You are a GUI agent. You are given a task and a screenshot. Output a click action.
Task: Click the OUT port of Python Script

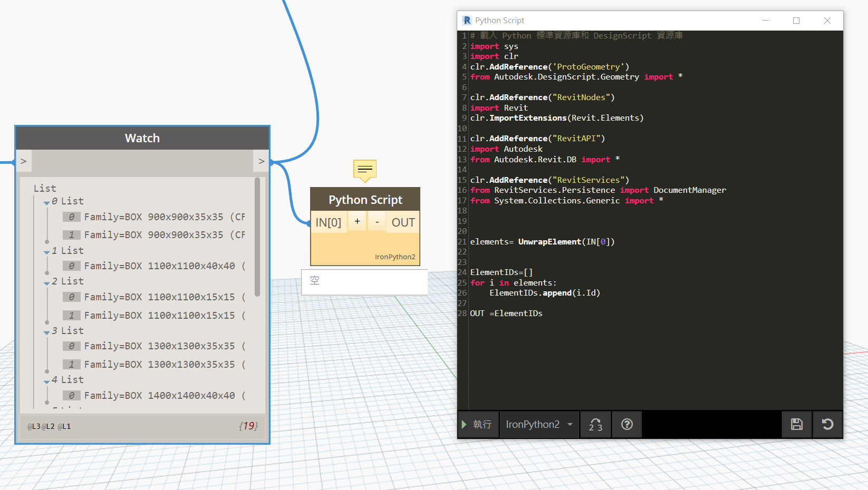click(403, 223)
